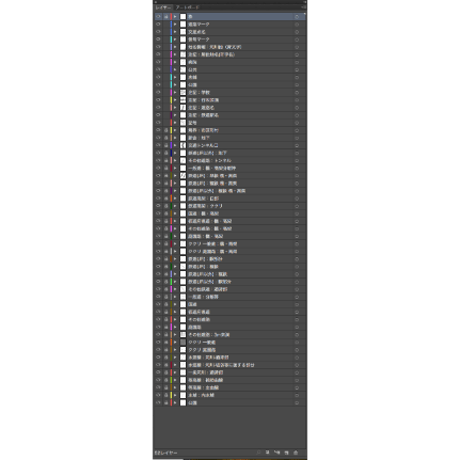The width and height of the screenshot is (460, 460).
Task: Click the Make/Release Clipping Mask icon
Action: [x=267, y=452]
